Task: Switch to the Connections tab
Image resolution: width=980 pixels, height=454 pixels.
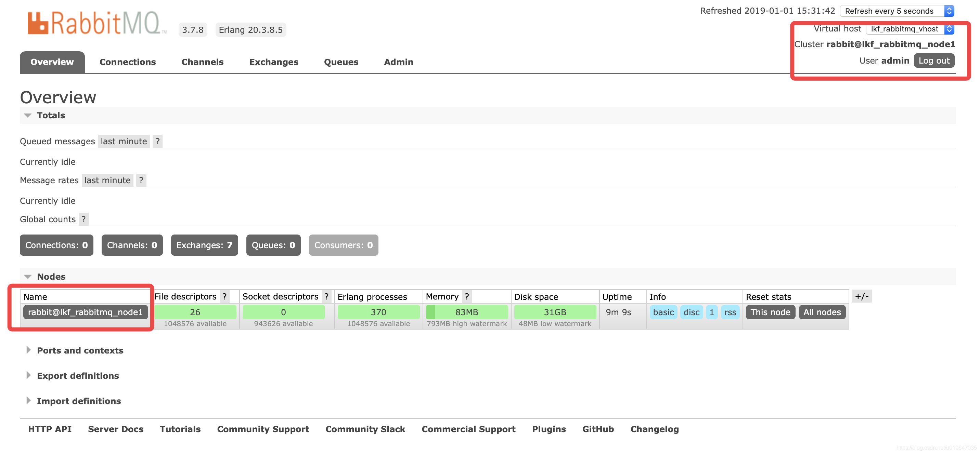Action: point(127,62)
